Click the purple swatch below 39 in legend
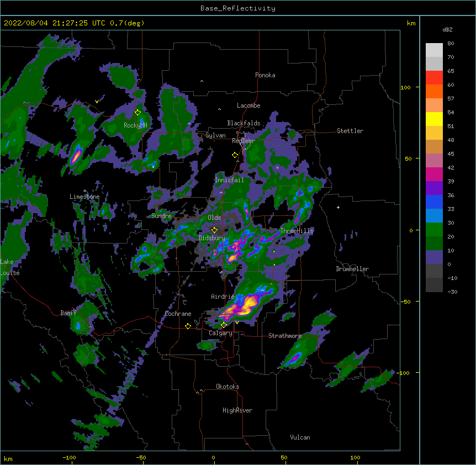This screenshot has width=476, height=465. pyautogui.click(x=434, y=188)
